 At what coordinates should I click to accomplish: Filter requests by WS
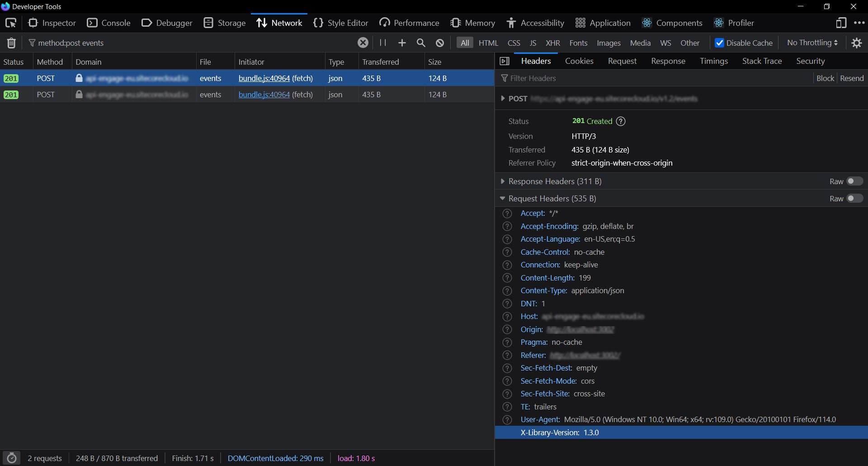[x=665, y=43]
